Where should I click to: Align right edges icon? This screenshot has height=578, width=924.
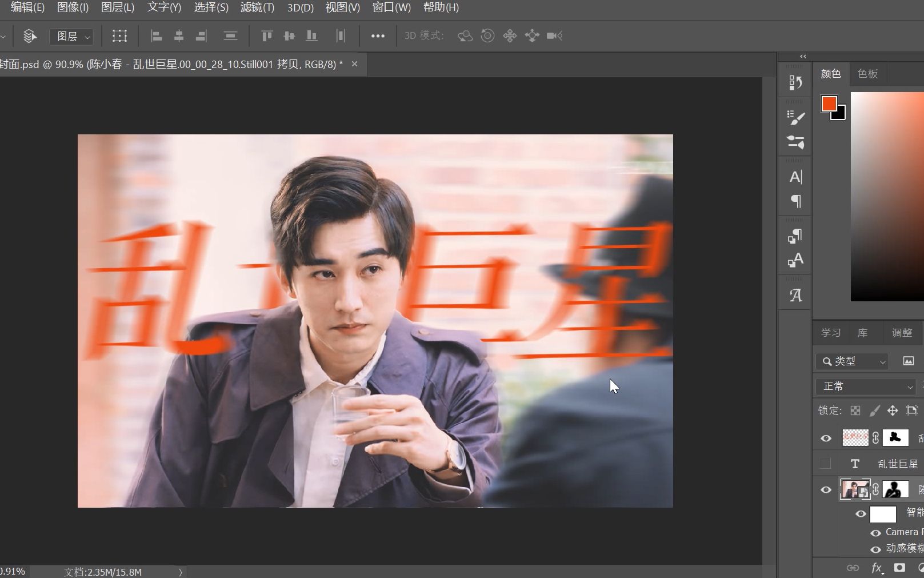click(201, 36)
